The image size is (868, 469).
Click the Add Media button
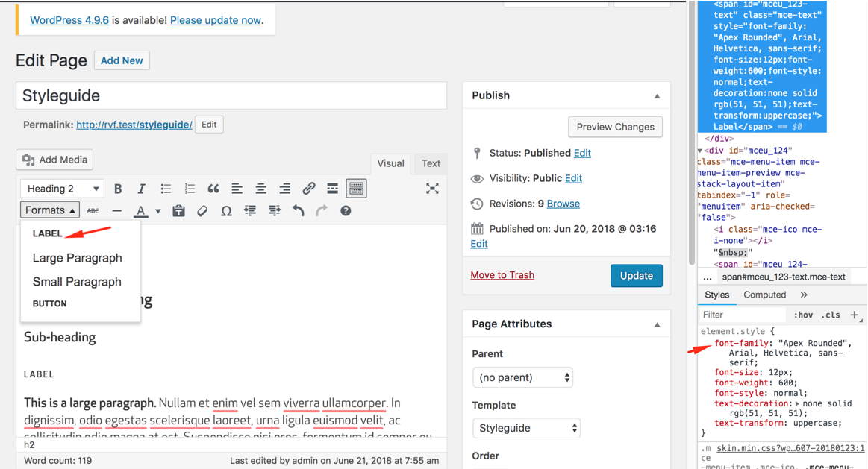click(54, 160)
